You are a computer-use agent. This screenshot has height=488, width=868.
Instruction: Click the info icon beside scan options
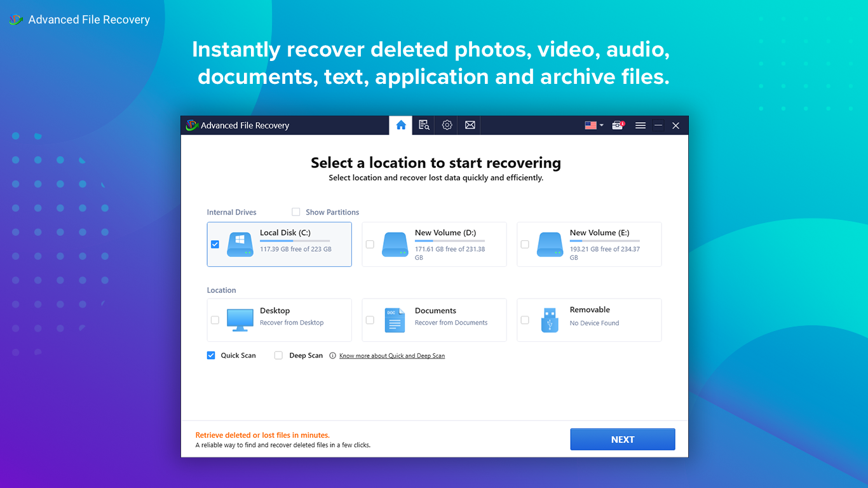[x=332, y=355]
